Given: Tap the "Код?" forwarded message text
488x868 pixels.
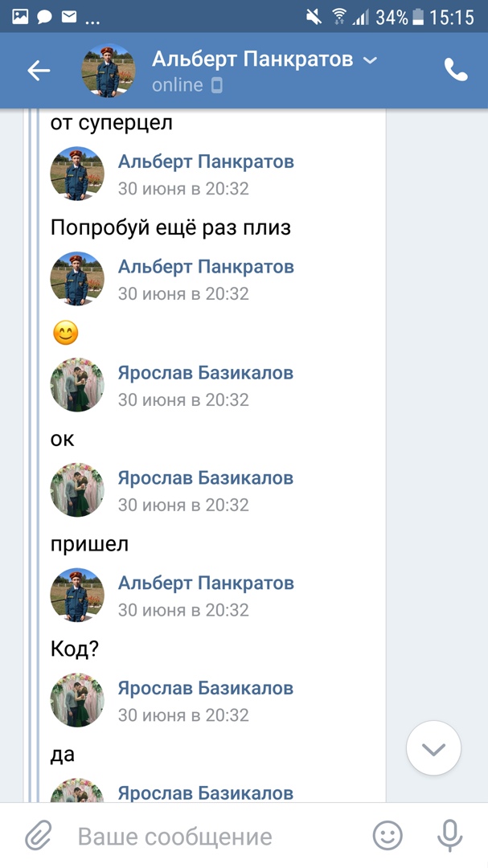Looking at the screenshot, I should (75, 649).
